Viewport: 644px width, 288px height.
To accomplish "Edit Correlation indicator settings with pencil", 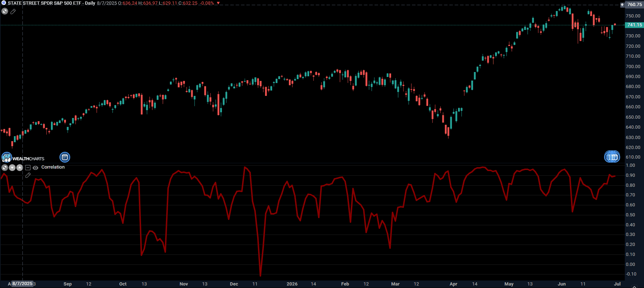I will pyautogui.click(x=28, y=175).
